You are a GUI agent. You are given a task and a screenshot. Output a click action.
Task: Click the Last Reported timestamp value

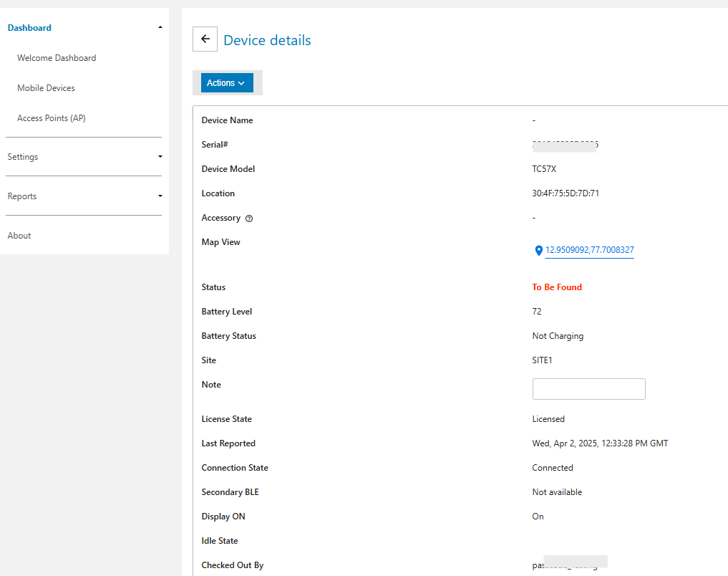pyautogui.click(x=600, y=443)
